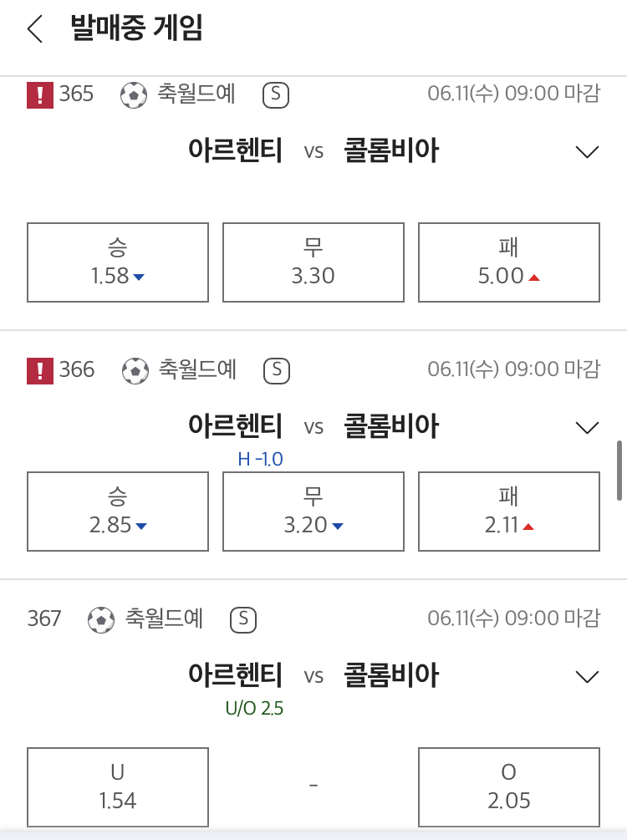Viewport: 627px width, 840px height.
Task: Tap the red alert icon on game 366
Action: tap(40, 371)
